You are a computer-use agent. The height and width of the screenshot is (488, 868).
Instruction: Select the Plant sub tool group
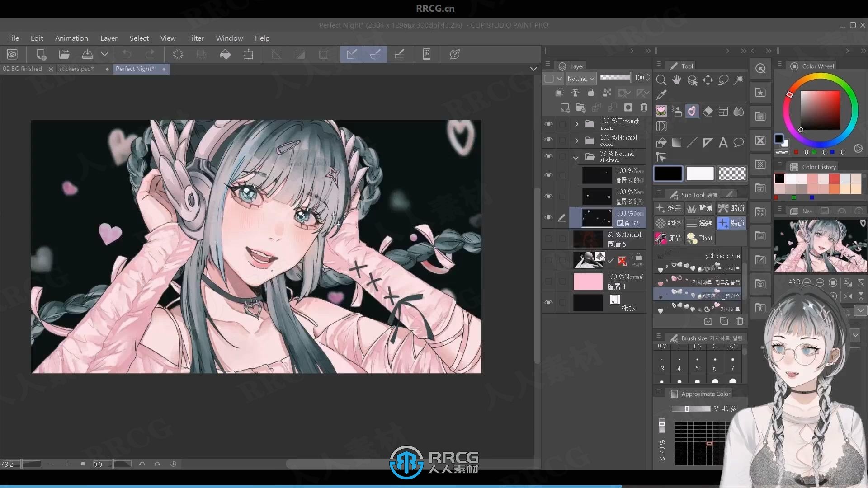point(700,238)
